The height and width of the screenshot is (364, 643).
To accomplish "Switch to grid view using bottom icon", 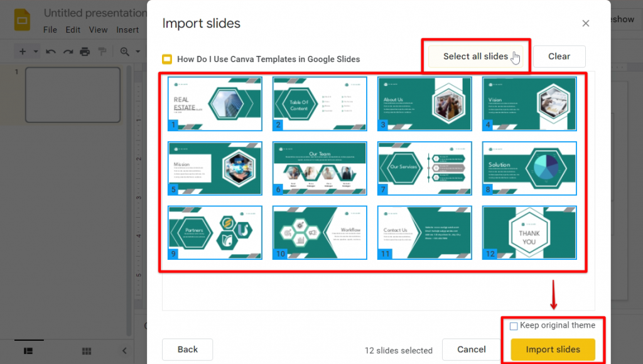I will tap(86, 351).
